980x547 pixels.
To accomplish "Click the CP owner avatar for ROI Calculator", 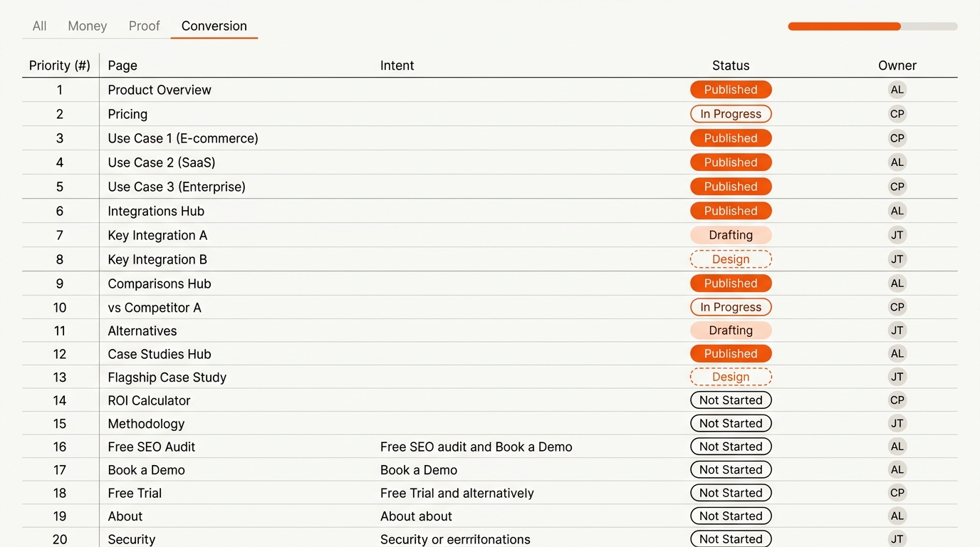I will pos(897,400).
